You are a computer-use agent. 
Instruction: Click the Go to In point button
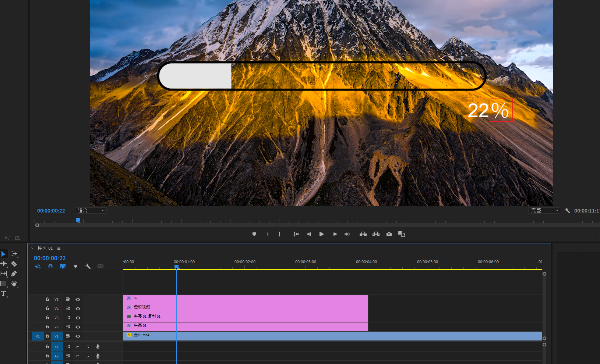pos(296,234)
